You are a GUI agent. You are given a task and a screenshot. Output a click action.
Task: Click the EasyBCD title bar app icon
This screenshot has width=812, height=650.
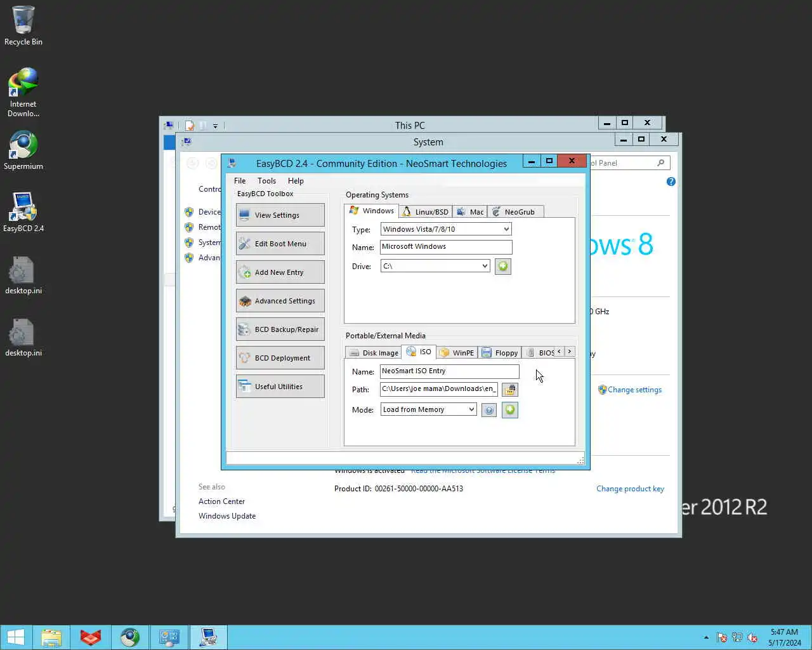[232, 163]
